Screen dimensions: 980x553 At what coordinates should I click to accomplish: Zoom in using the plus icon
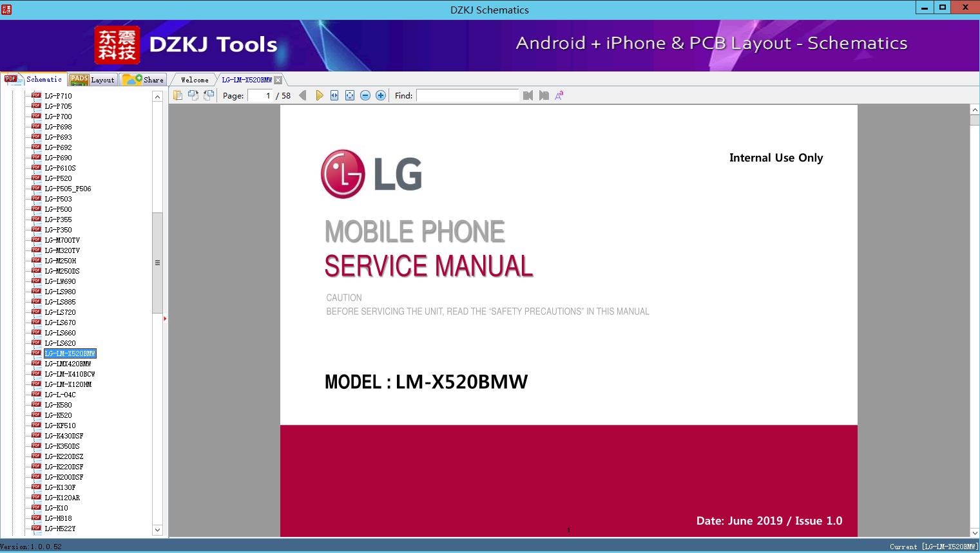click(x=380, y=95)
